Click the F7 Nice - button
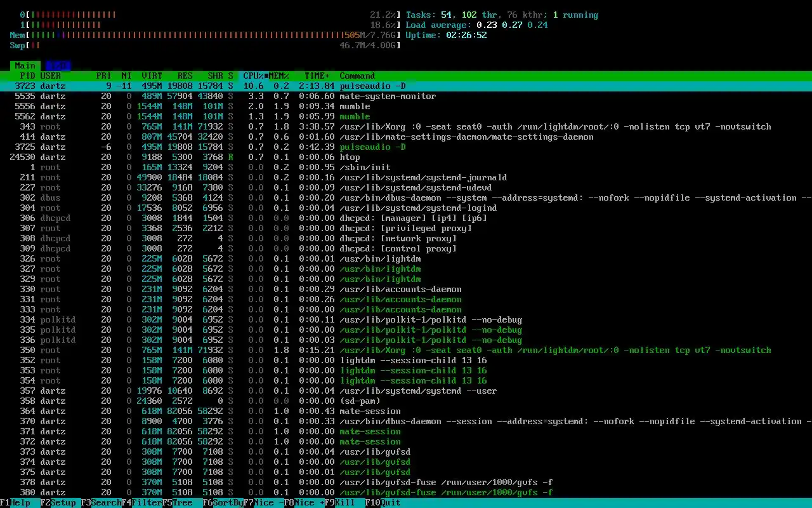 pyautogui.click(x=264, y=502)
